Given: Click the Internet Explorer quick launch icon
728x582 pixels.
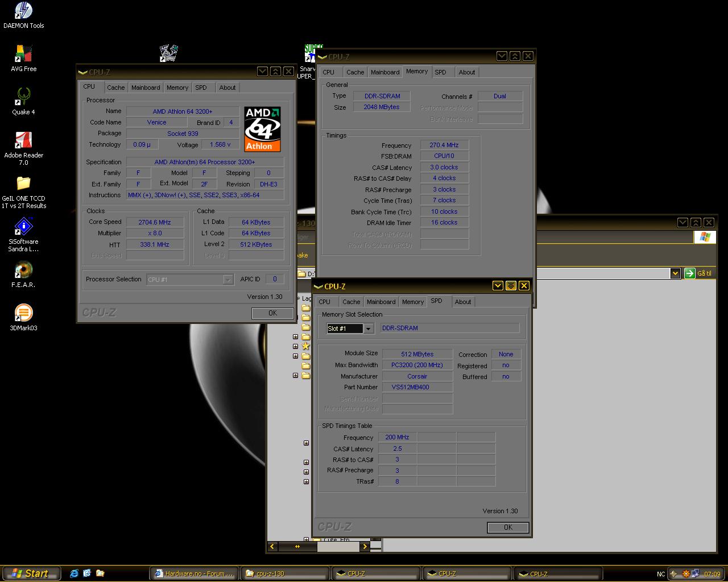Looking at the screenshot, I should [x=74, y=573].
